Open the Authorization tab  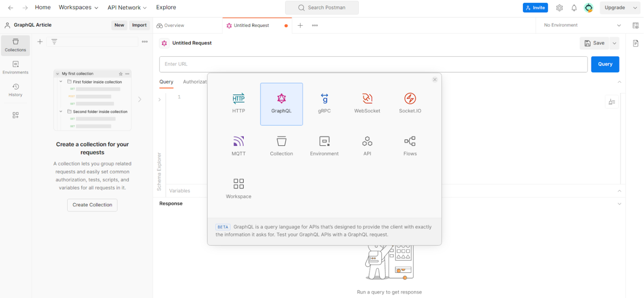coord(195,82)
